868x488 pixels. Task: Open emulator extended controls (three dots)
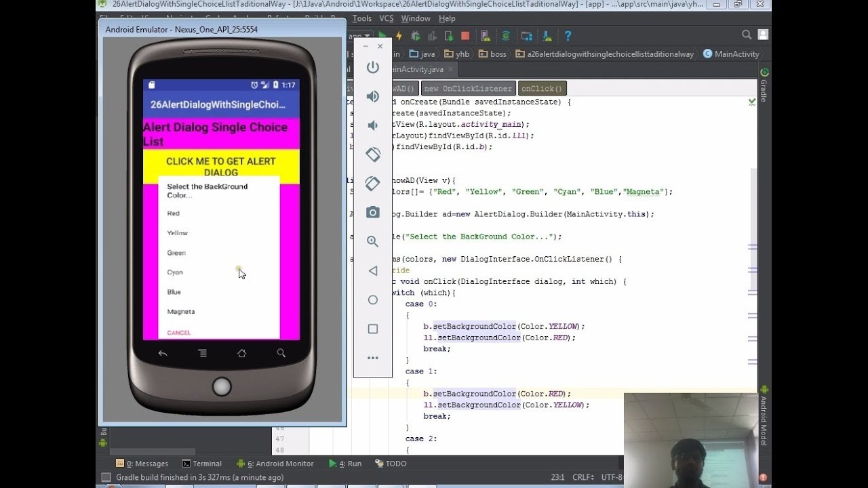pyautogui.click(x=373, y=358)
